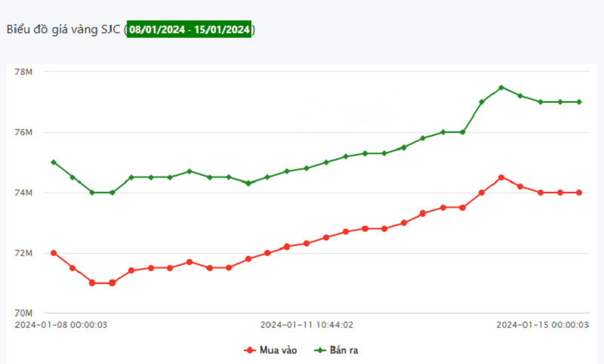The height and width of the screenshot is (364, 604).
Task: Select the rightmost red Mua vào data point
Action: coord(579,193)
